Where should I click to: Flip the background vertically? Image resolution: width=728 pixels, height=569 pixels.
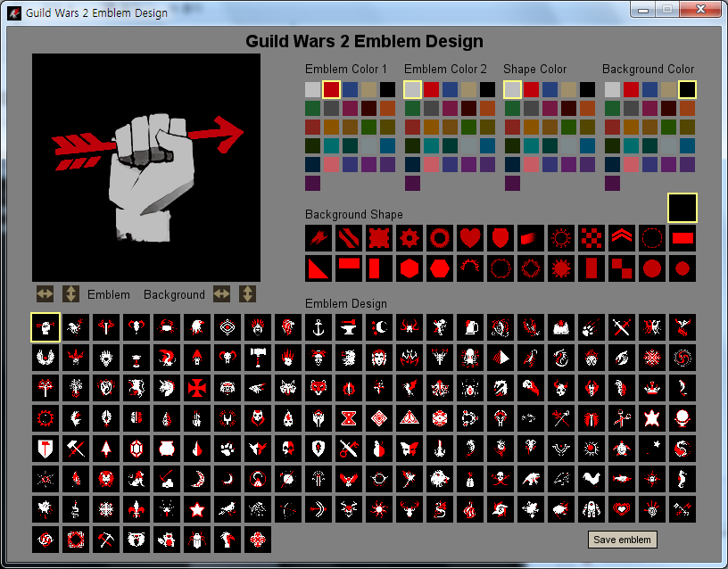[x=247, y=293]
